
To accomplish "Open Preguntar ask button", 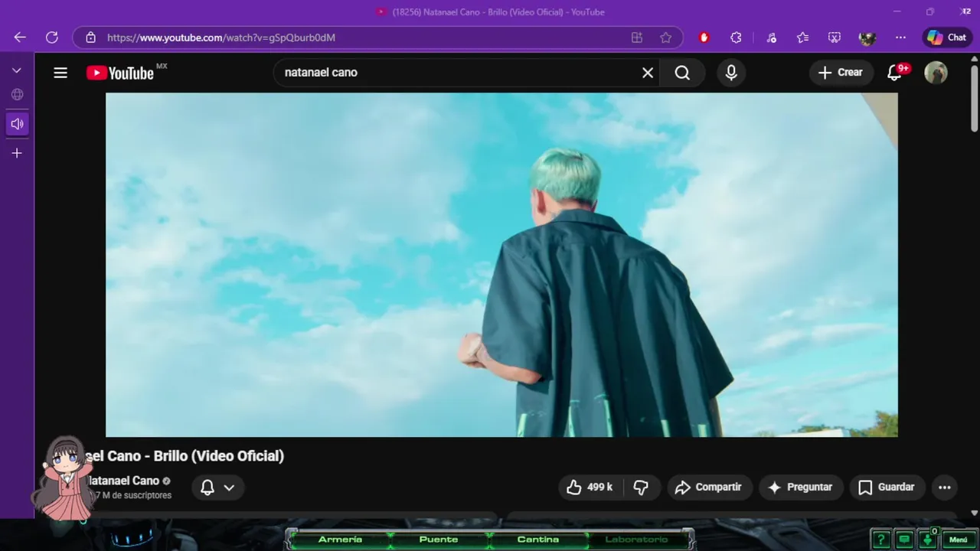I will tap(800, 487).
